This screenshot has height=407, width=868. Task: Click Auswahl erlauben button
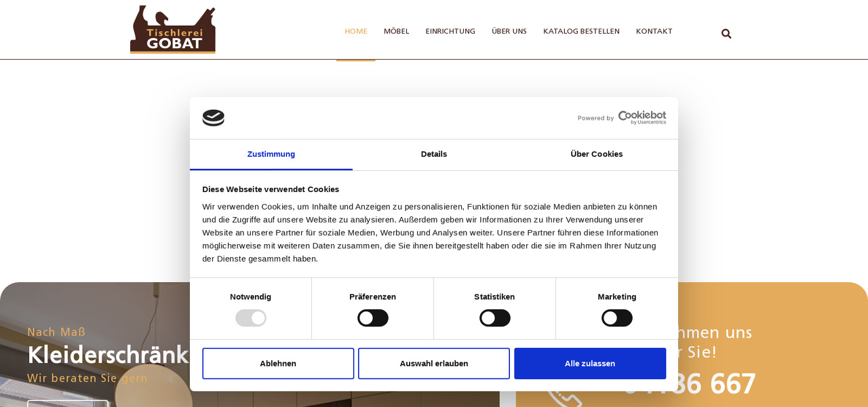pos(434,364)
